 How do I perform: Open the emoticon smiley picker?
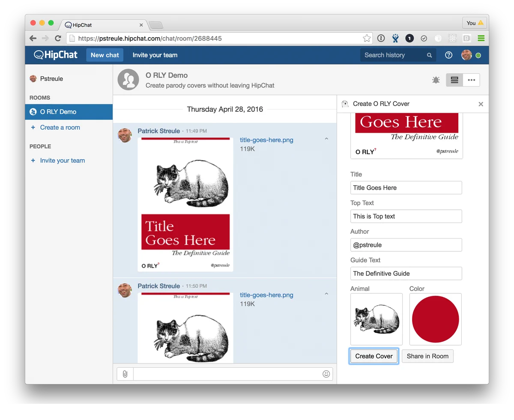click(x=326, y=374)
